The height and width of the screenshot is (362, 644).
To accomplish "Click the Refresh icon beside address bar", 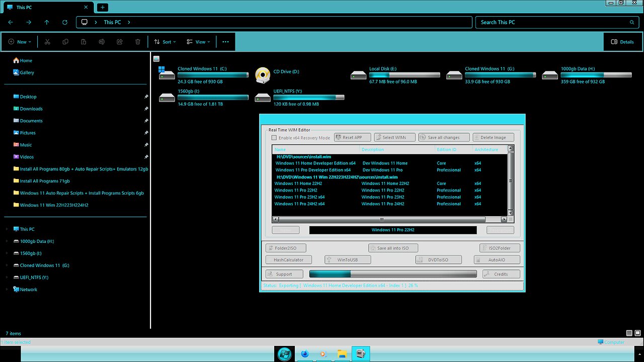I will pyautogui.click(x=65, y=22).
